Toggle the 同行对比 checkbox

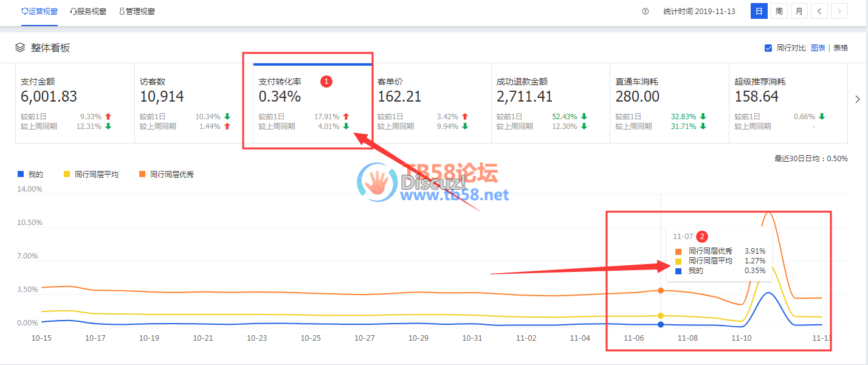click(x=768, y=48)
